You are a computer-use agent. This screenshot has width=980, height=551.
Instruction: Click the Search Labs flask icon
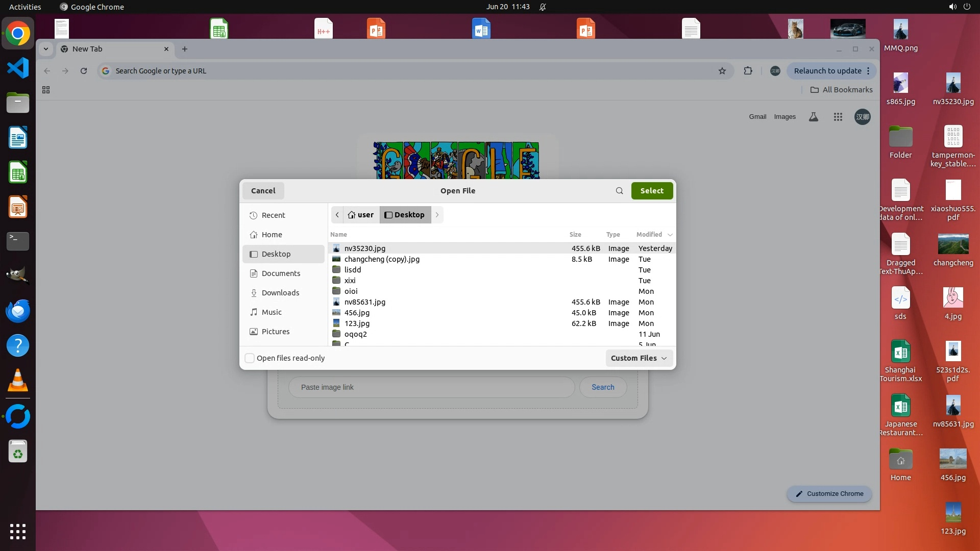[x=814, y=117]
